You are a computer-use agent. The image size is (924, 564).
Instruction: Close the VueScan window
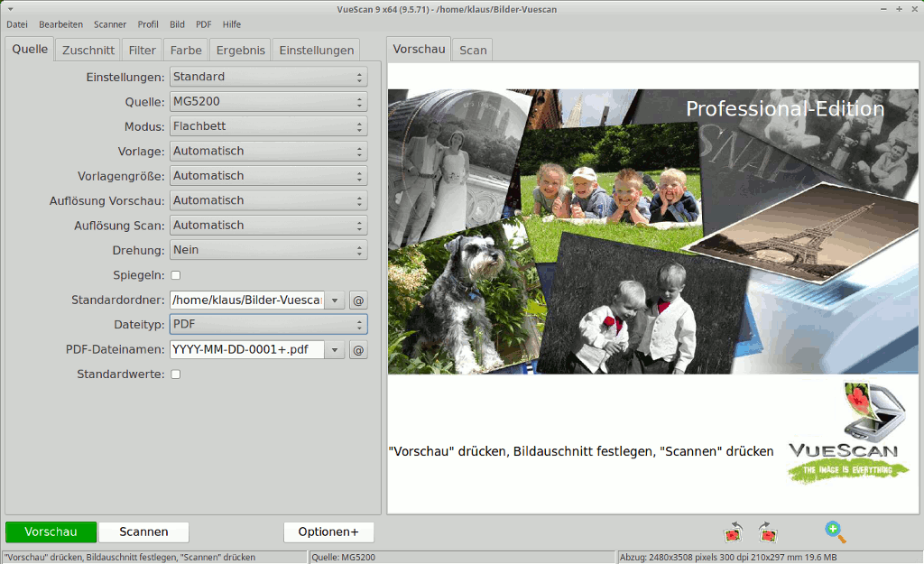914,9
